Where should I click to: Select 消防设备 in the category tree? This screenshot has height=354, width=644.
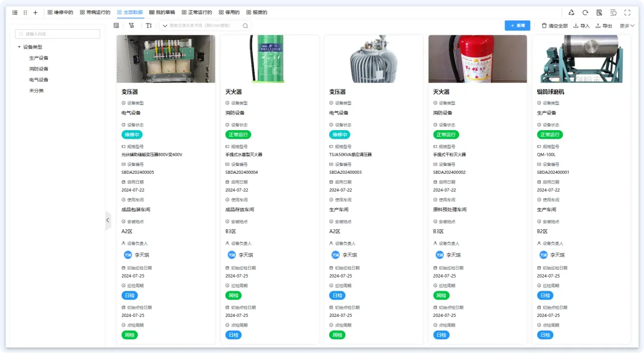(39, 69)
